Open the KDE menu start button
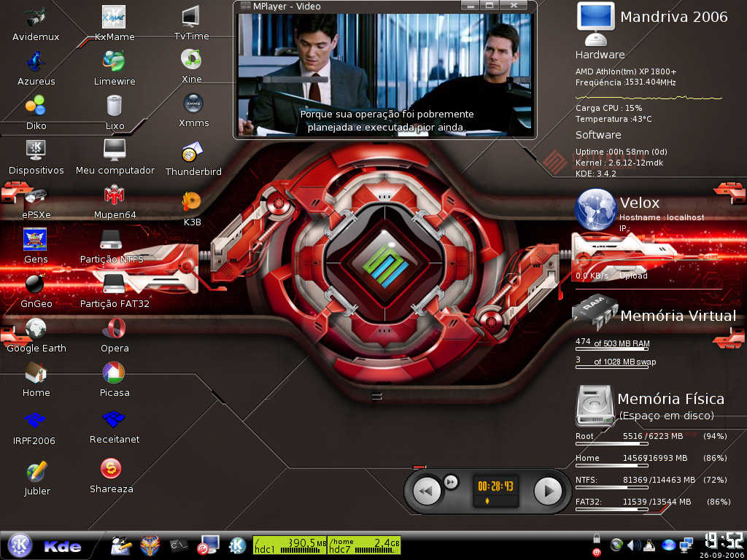 (x=20, y=545)
